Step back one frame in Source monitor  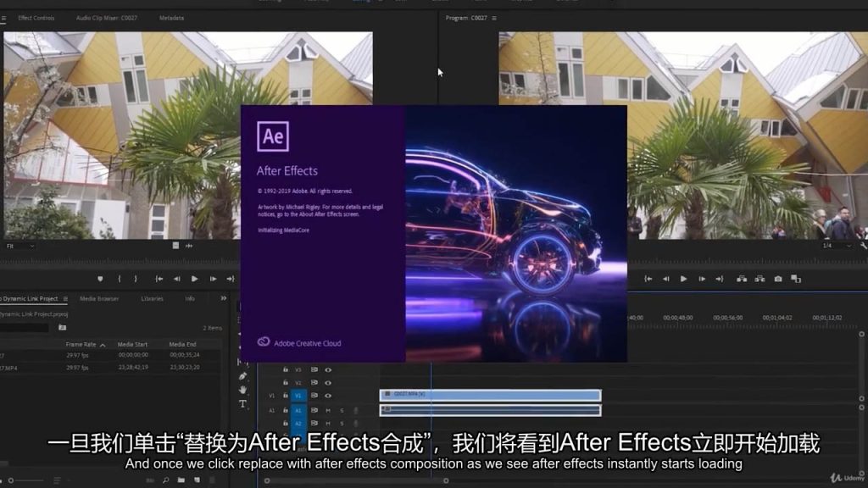click(x=176, y=279)
